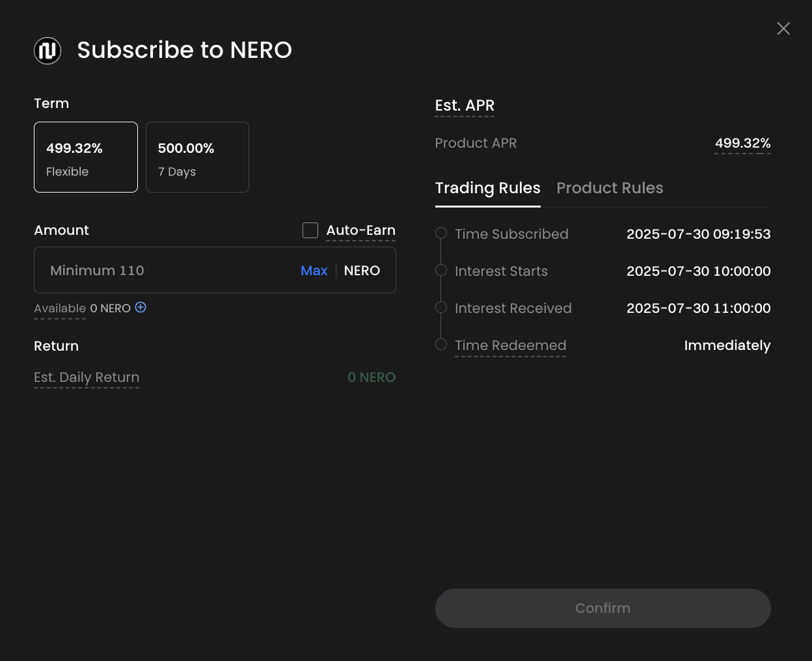Screen dimensions: 812x661
Task: Click the NERO currency label in amount field
Action: [362, 271]
